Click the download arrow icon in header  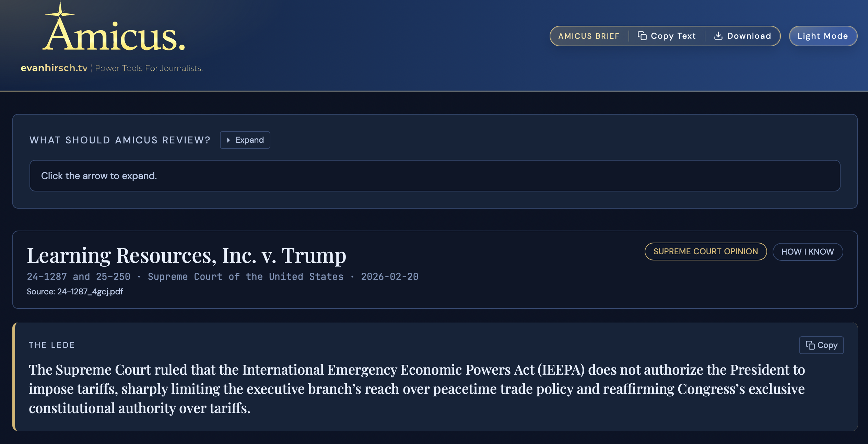718,36
